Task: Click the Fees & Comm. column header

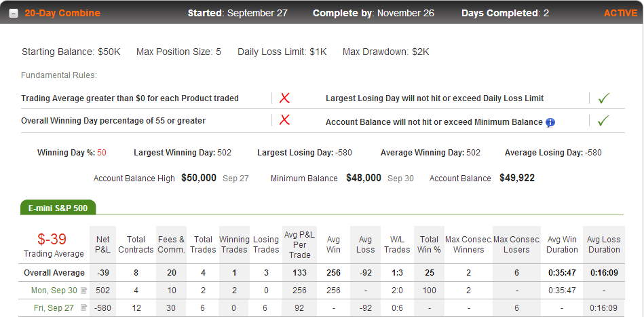Action: 171,245
